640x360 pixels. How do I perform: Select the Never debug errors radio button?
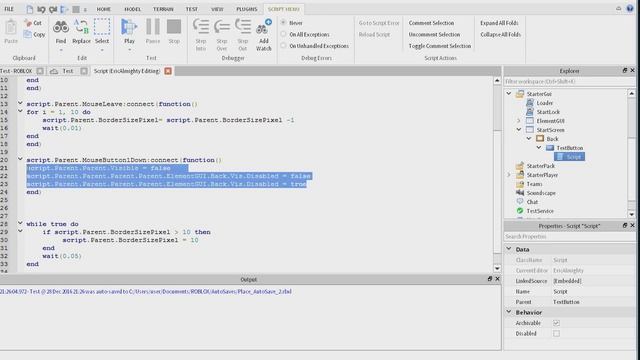click(x=283, y=23)
